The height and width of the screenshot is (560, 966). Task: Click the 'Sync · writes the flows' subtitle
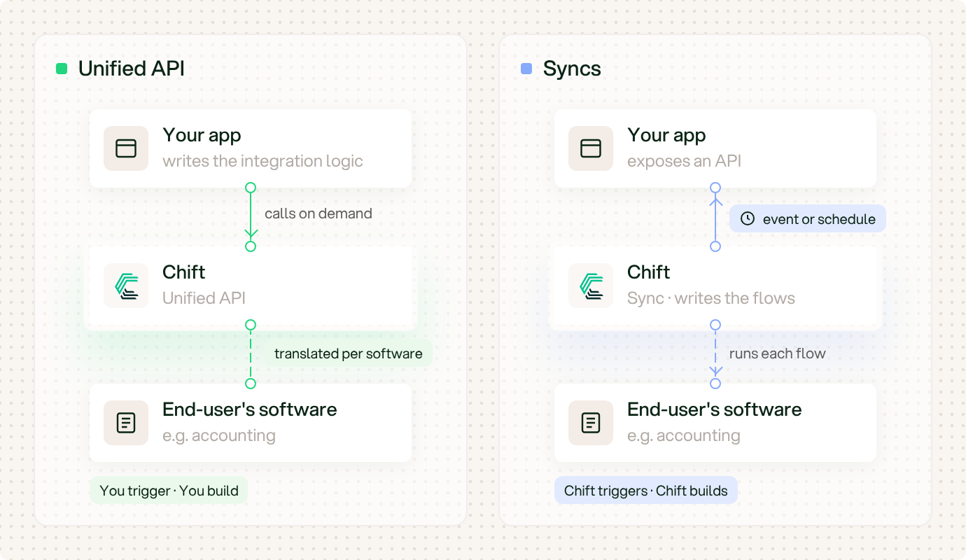click(x=711, y=298)
